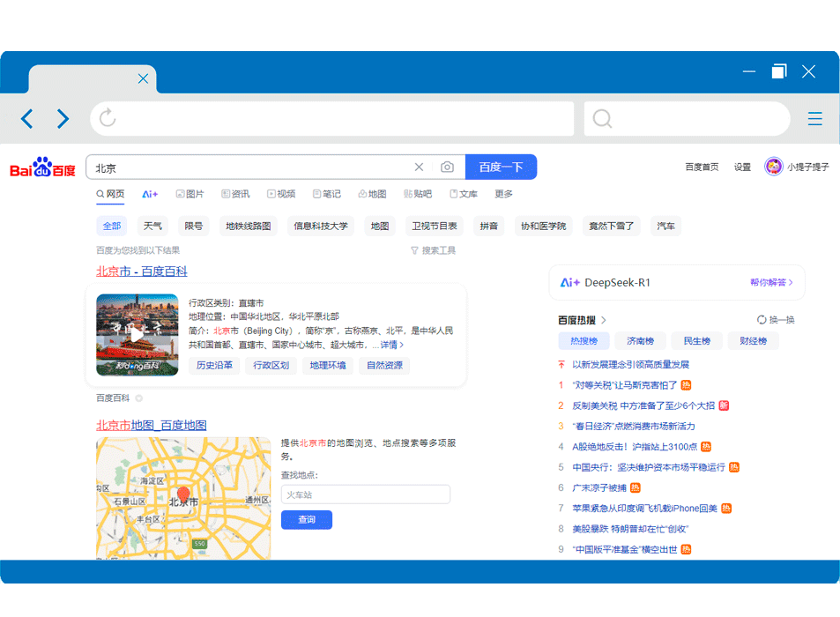840x617 pixels.
Task: Switch to the 地图 search tab
Action: [372, 194]
